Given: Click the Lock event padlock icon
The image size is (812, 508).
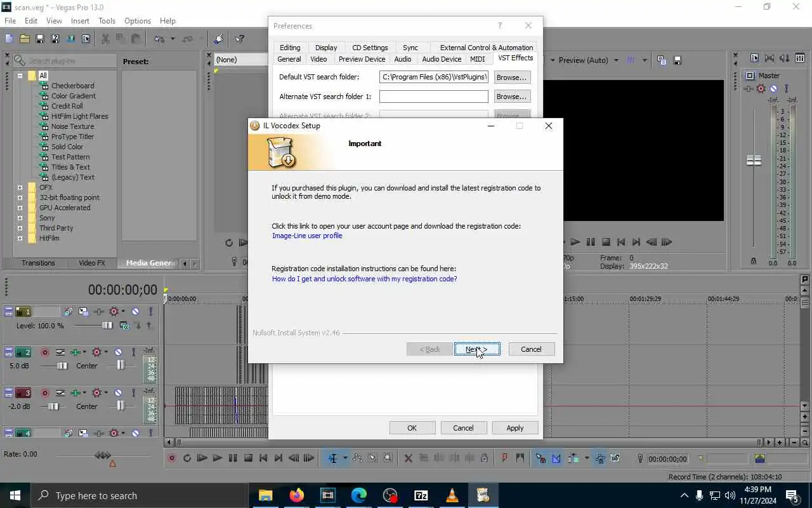Looking at the screenshot, I should tap(484, 458).
